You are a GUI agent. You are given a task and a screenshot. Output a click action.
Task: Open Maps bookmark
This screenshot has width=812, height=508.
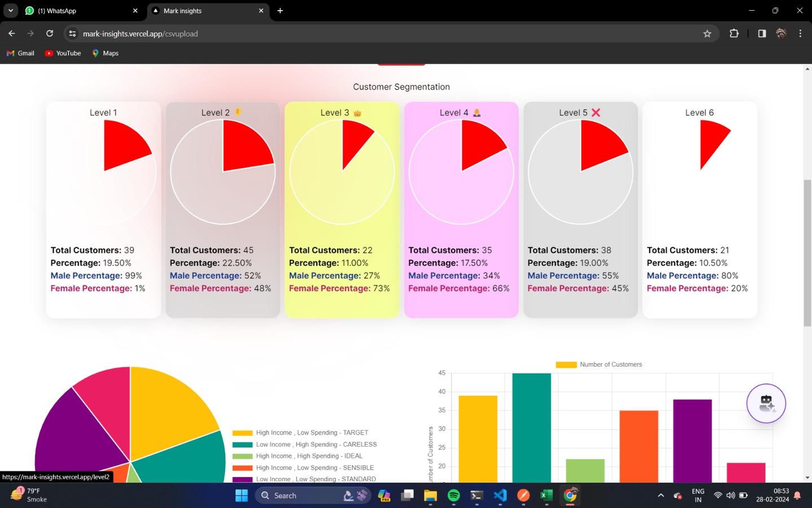[x=105, y=53]
